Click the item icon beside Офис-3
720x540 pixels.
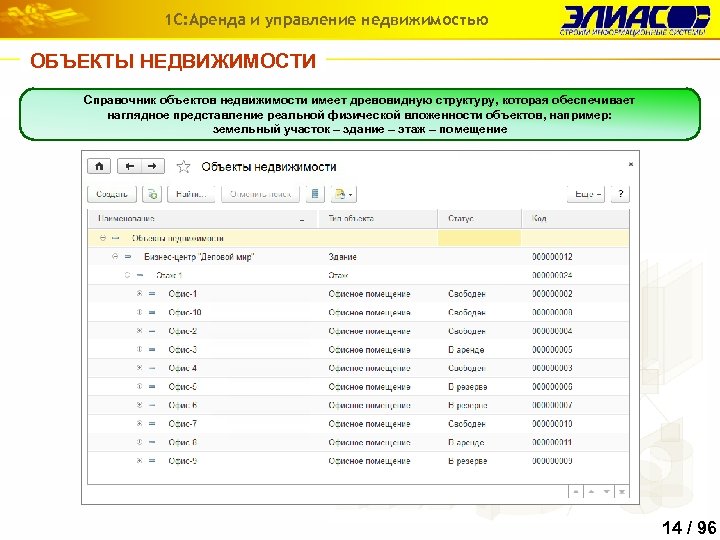pos(152,350)
